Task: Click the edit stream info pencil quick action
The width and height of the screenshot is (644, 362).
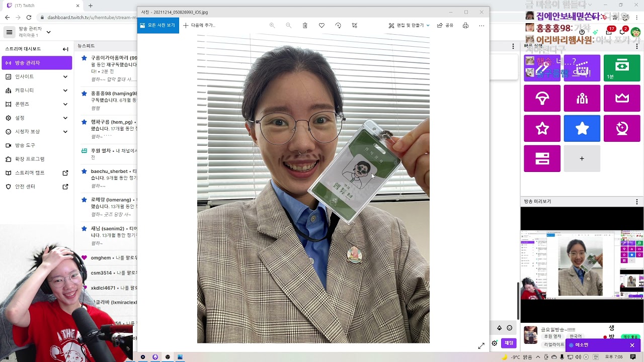Action: pyautogui.click(x=542, y=68)
